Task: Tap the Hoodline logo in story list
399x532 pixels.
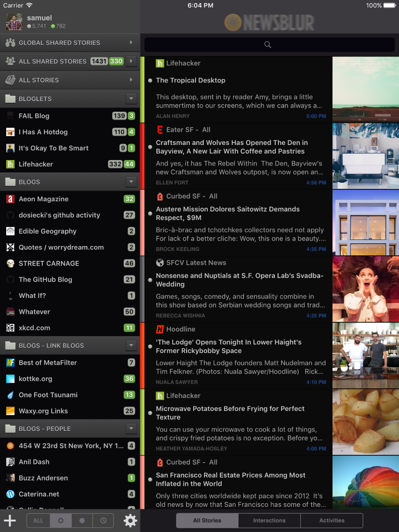Action: (160, 329)
